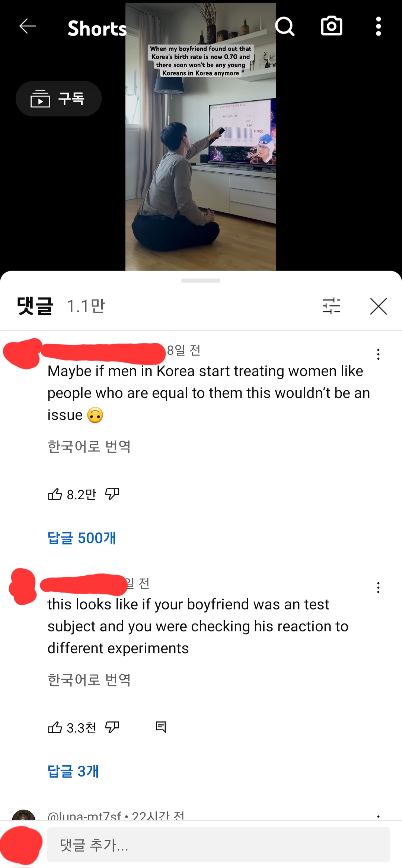Open comment sort and filter options
The image size is (402, 868).
click(331, 306)
